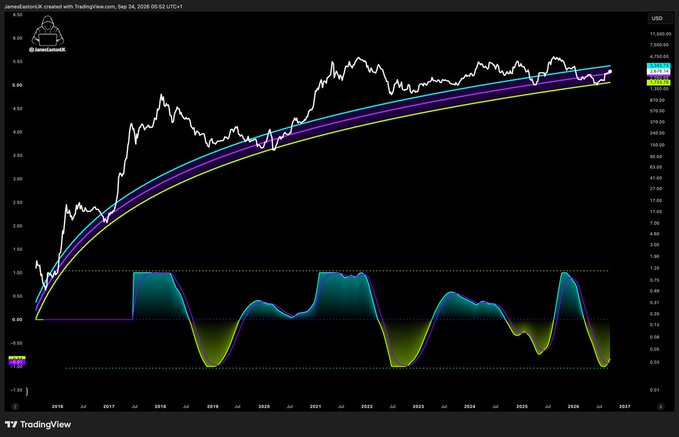This screenshot has width=679, height=437.
Task: Click the header text 'JamesEastonUK created with TradingView.com'
Action: tap(59, 7)
